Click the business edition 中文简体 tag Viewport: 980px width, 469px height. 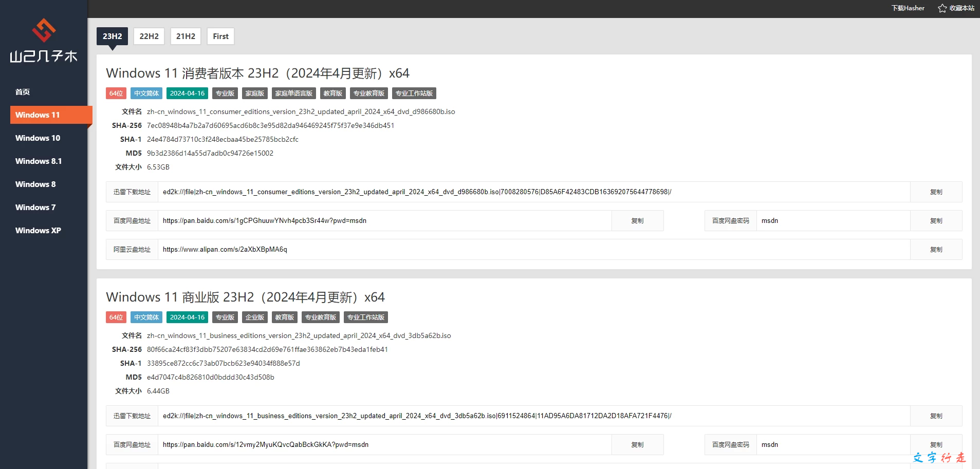[x=146, y=317]
